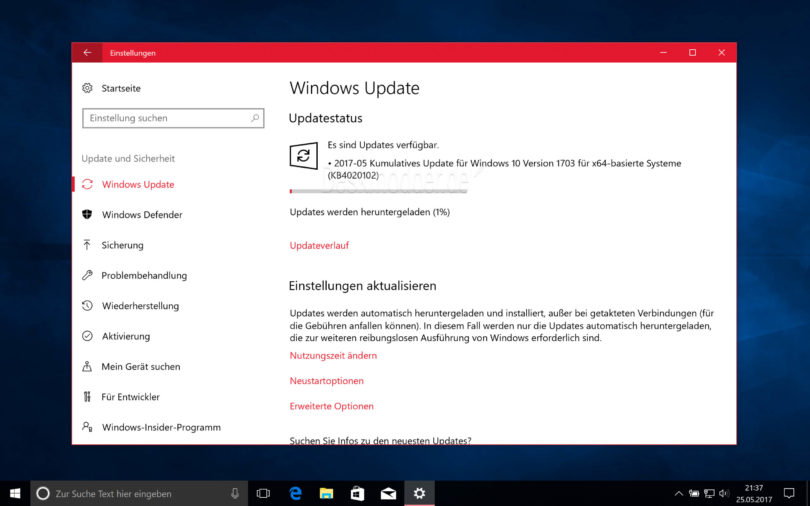Go back using the Einstellungen arrow

87,53
